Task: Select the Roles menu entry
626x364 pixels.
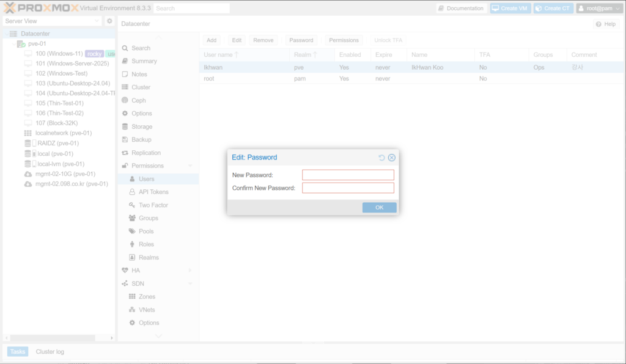Action: 146,244
